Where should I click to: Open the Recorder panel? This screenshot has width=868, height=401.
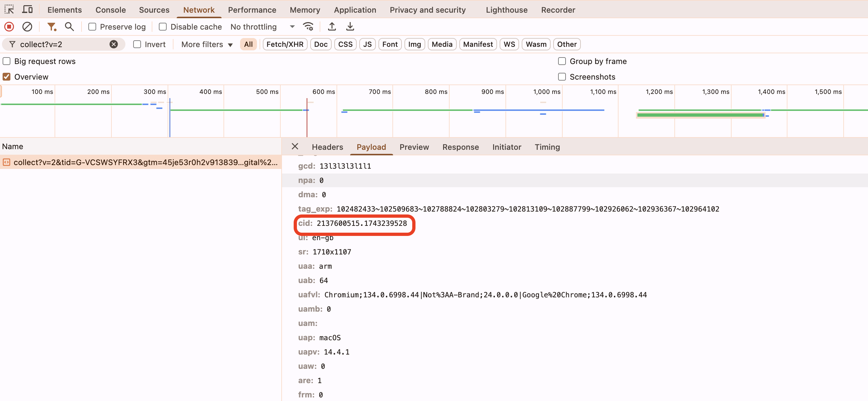coord(558,10)
